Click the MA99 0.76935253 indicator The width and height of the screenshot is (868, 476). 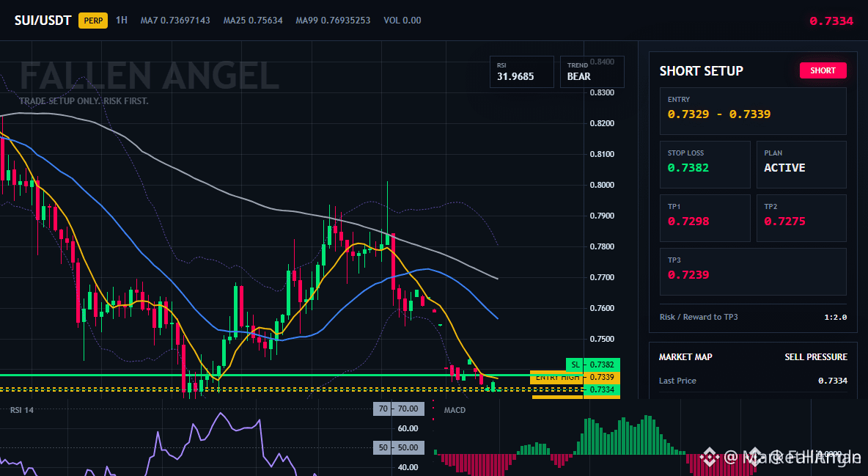click(x=333, y=21)
